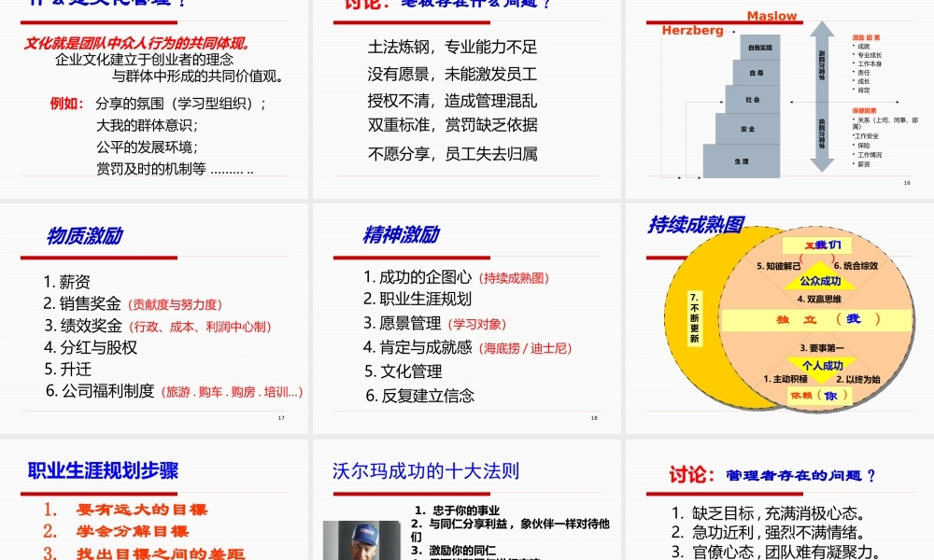Click the 依赖(你) box
Viewport: 934px width, 560px height.
coord(819,395)
